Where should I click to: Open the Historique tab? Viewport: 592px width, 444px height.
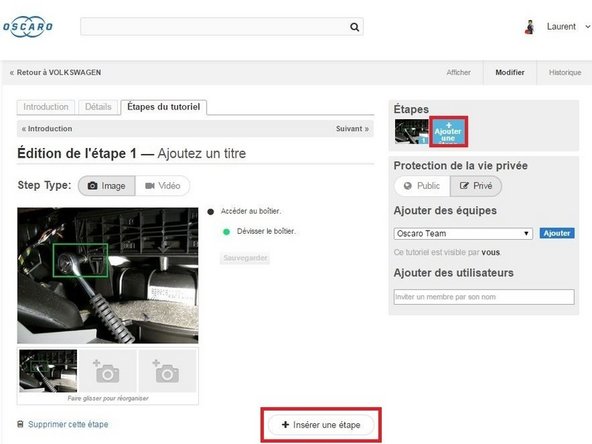pyautogui.click(x=565, y=72)
